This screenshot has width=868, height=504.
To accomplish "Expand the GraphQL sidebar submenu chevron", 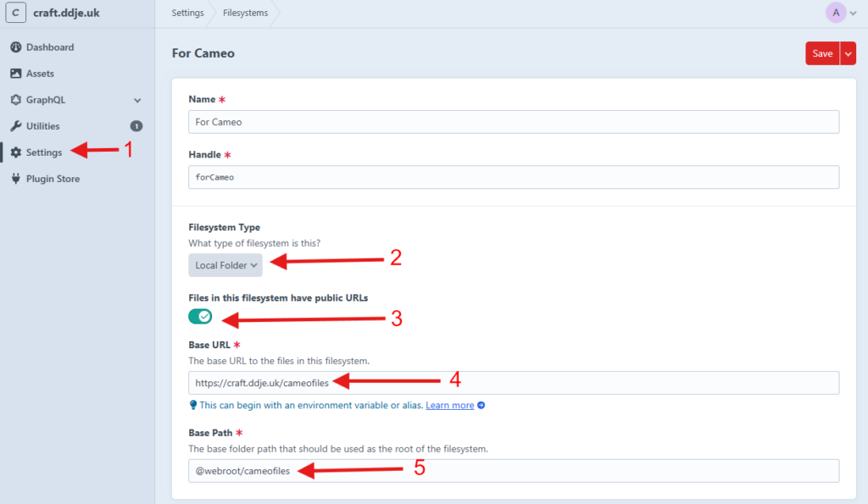I will (137, 100).
